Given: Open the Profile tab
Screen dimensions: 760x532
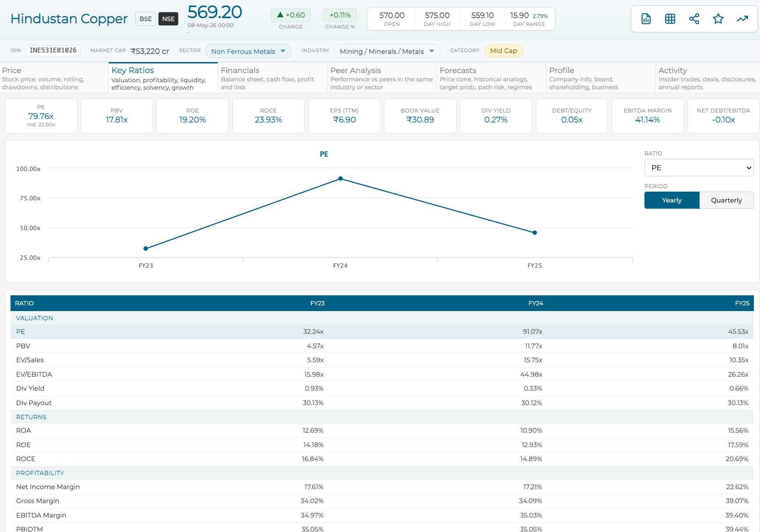Looking at the screenshot, I should (601, 78).
